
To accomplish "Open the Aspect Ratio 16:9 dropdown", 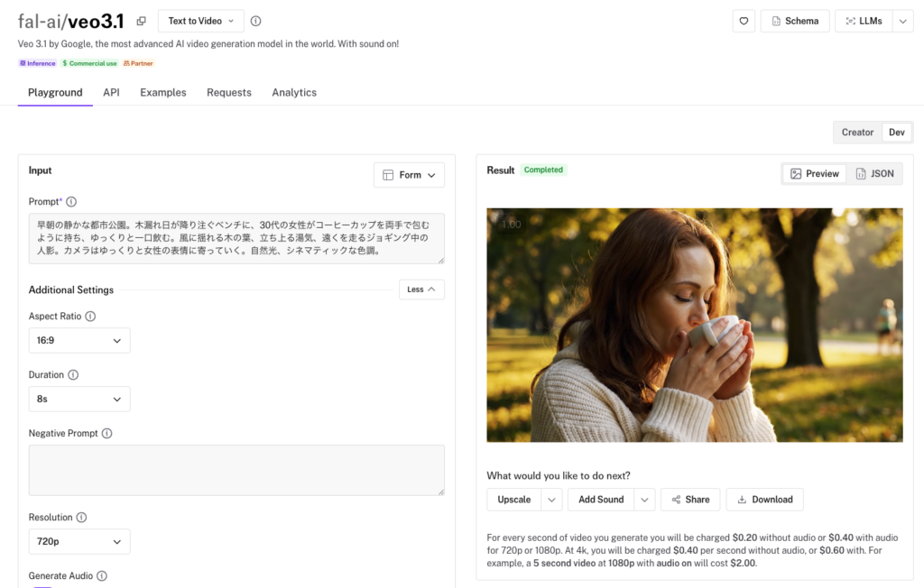I will (x=79, y=340).
